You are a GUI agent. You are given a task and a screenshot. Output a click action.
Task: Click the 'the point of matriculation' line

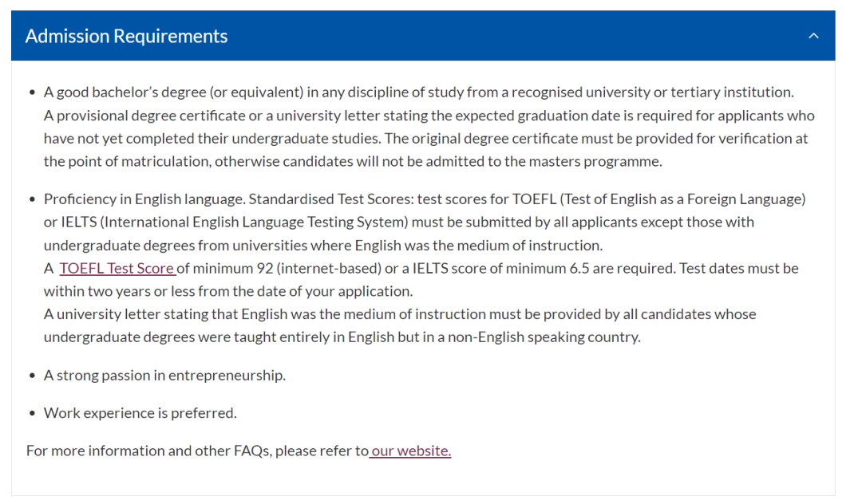[x=353, y=162]
